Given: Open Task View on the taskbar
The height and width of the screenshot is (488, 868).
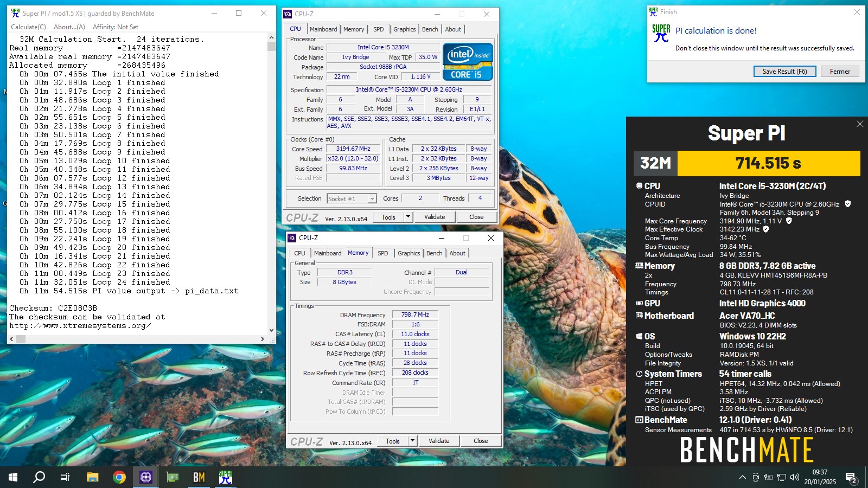Looking at the screenshot, I should click(65, 477).
